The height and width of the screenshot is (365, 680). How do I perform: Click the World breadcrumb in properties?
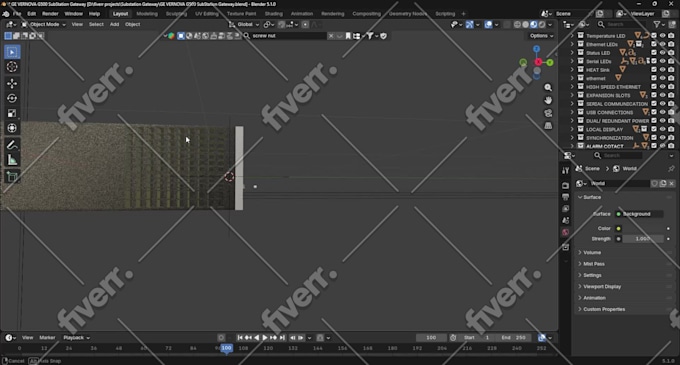625,169
